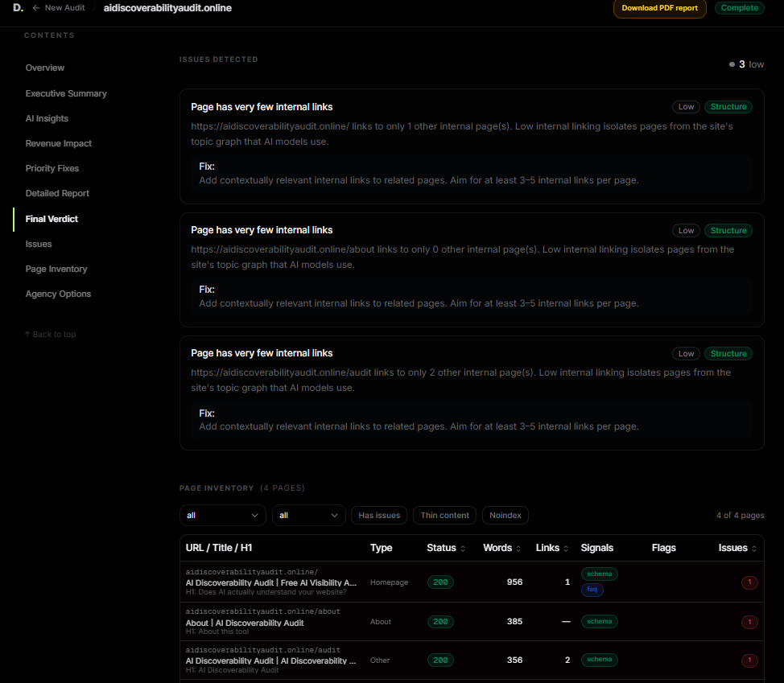Jump to Issues in sidebar

(x=39, y=245)
